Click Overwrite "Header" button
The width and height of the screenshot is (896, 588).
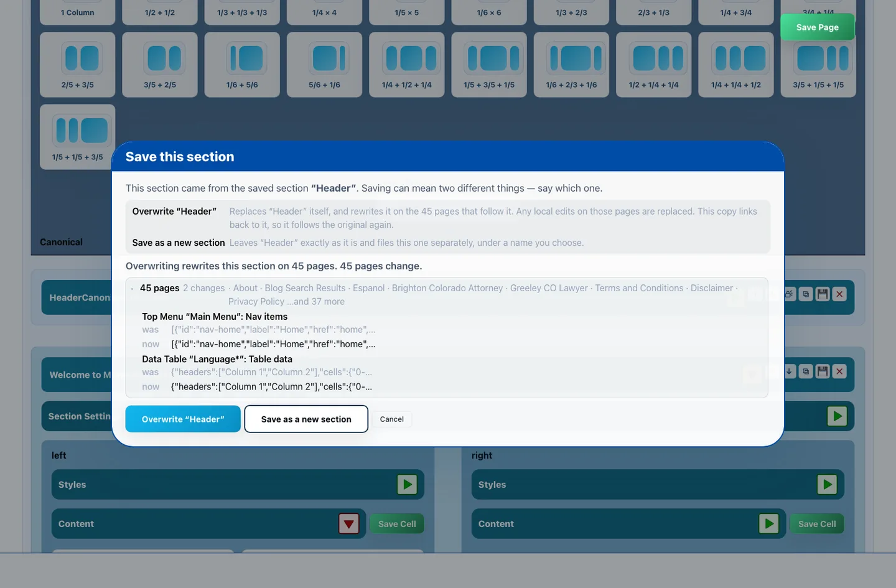(183, 419)
